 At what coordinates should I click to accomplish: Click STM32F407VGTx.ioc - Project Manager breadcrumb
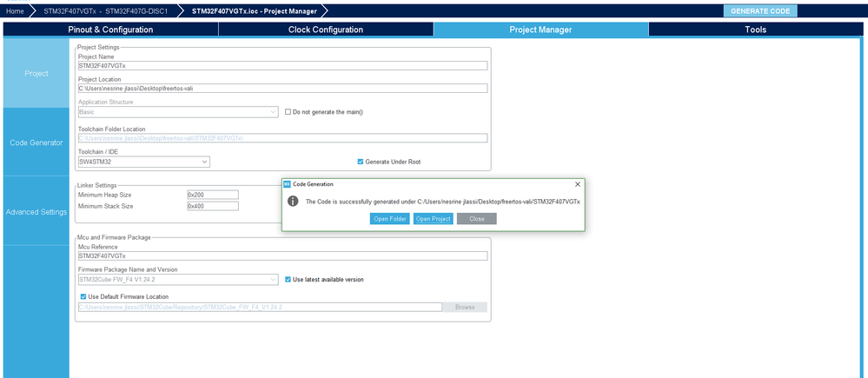coord(255,11)
